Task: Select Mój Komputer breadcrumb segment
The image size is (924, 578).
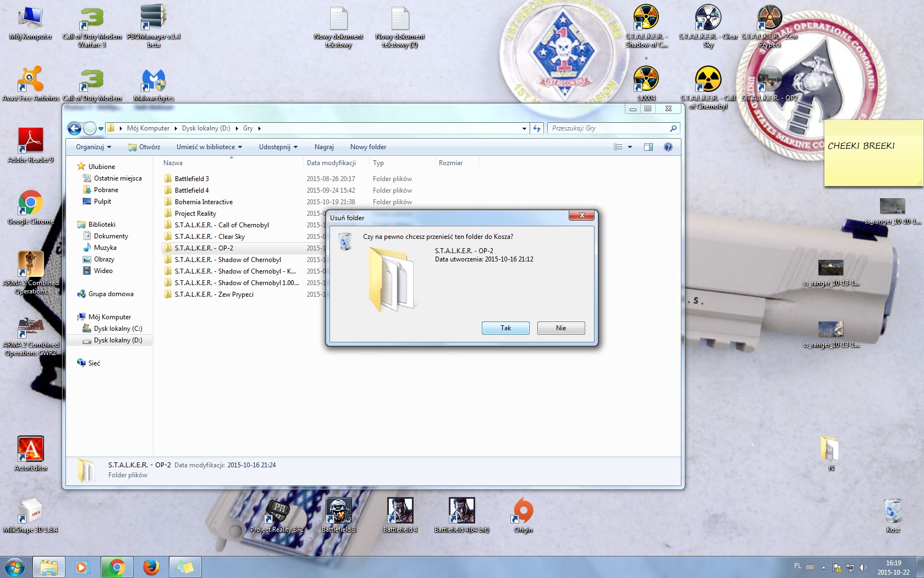Action: 148,128
